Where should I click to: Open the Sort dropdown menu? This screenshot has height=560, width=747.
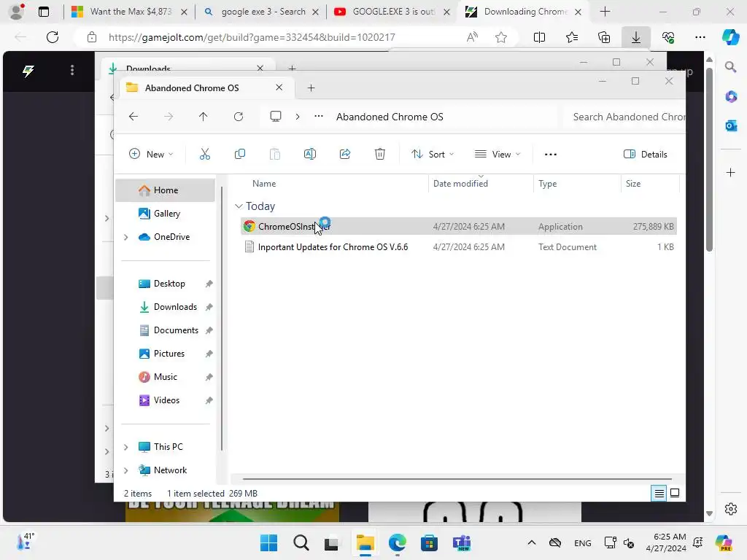pos(433,155)
